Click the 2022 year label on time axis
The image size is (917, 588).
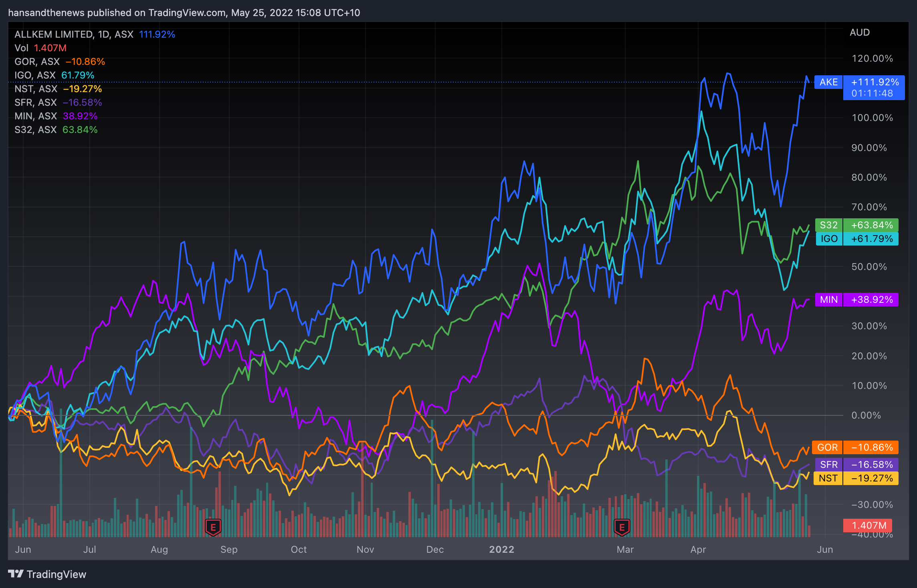pos(502,550)
